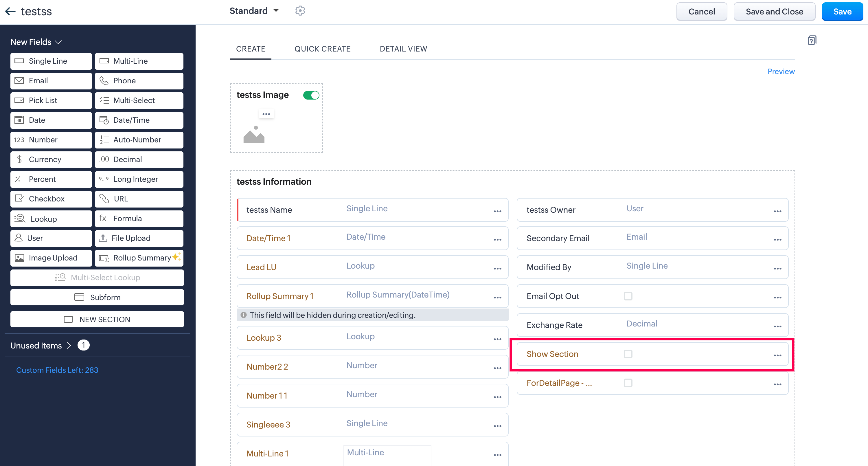
Task: Check the Email Opt Out checkbox
Action: (x=628, y=296)
